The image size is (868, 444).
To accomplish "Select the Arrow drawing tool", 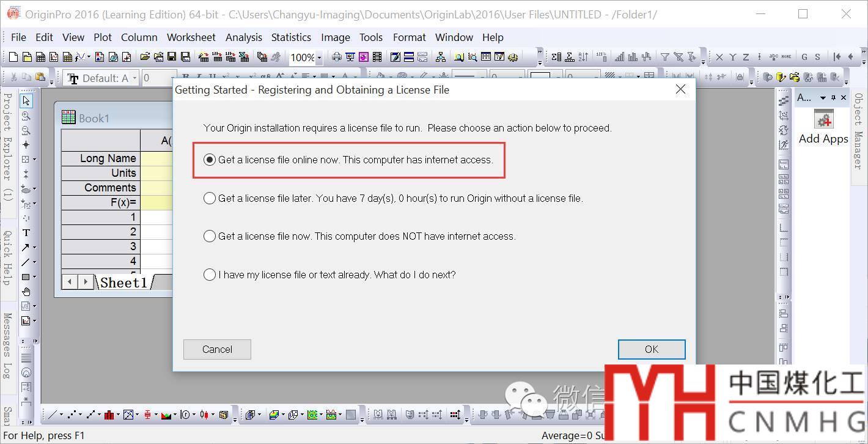I will click(26, 248).
